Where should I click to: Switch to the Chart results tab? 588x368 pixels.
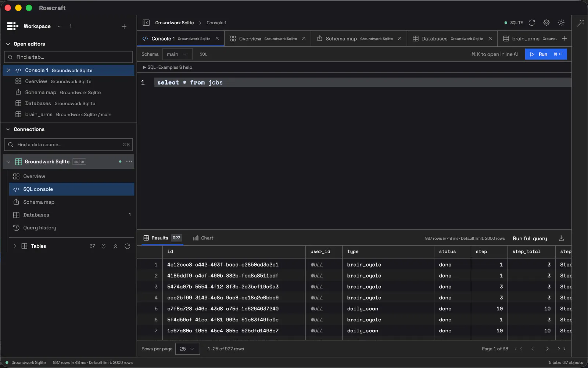pos(203,238)
